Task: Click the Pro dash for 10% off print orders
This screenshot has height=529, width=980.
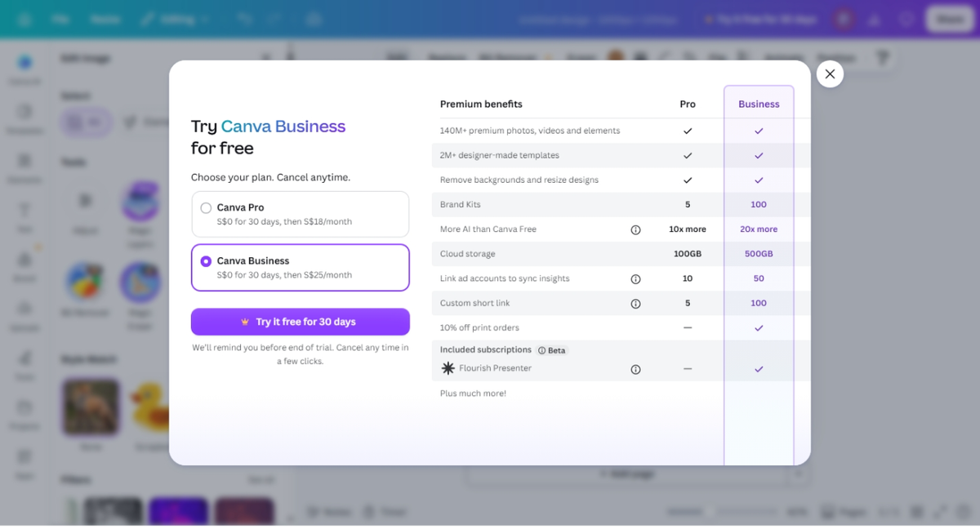Action: (688, 327)
